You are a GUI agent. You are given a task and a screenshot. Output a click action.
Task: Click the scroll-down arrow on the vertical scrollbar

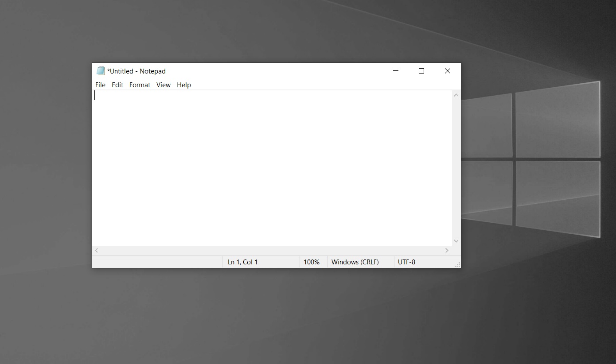[x=456, y=241]
